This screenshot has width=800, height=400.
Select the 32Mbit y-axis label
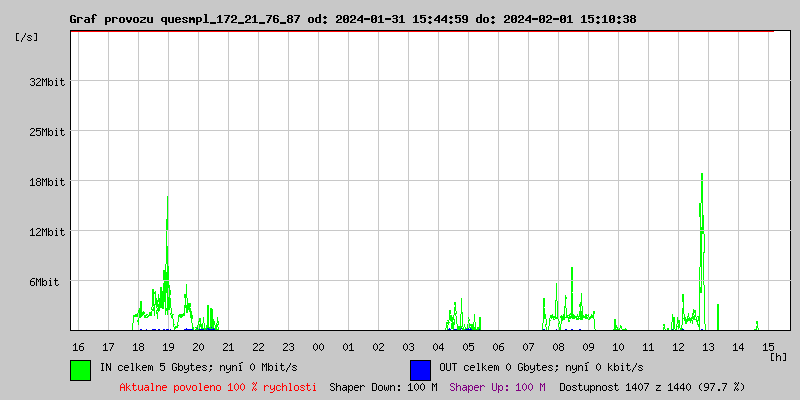coord(47,82)
